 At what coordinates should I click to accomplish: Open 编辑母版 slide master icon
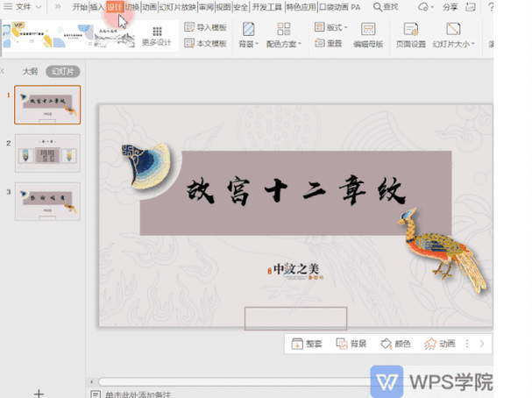point(368,29)
